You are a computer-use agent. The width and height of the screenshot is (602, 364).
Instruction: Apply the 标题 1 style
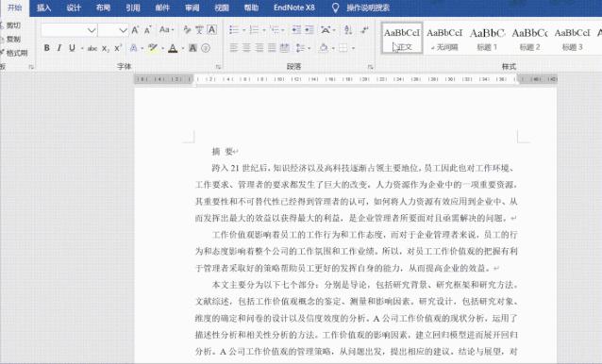tap(487, 38)
